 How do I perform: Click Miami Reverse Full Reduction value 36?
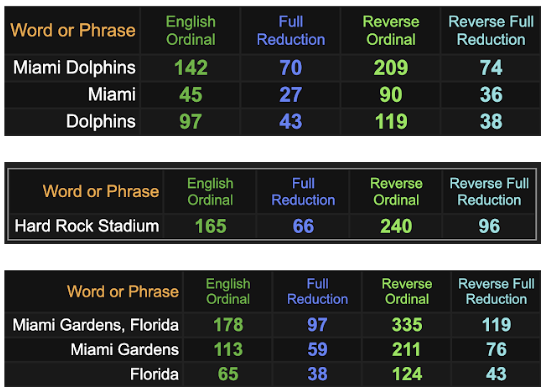[x=491, y=94]
